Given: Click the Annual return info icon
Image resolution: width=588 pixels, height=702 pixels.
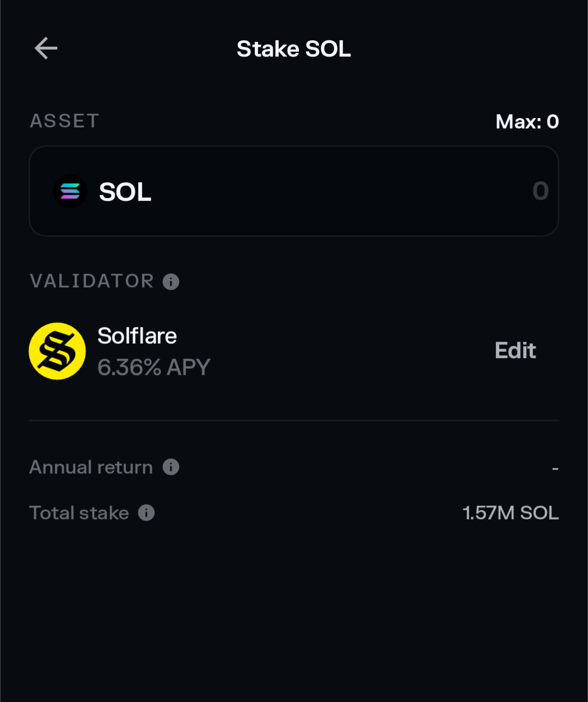Looking at the screenshot, I should pyautogui.click(x=171, y=467).
